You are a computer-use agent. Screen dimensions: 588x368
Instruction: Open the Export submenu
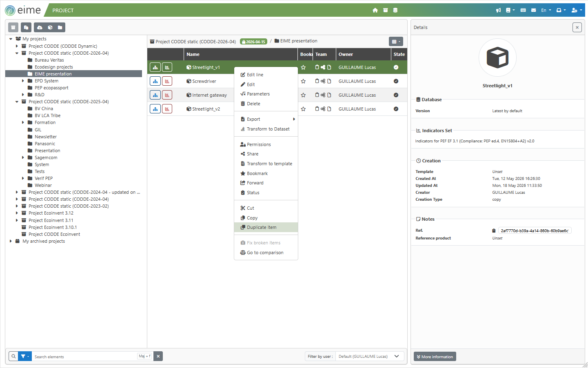coord(266,119)
